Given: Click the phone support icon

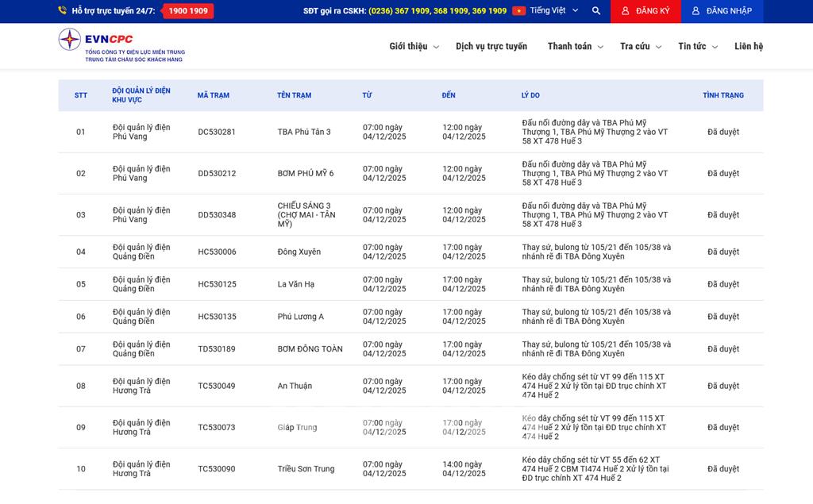Looking at the screenshot, I should 63,11.
